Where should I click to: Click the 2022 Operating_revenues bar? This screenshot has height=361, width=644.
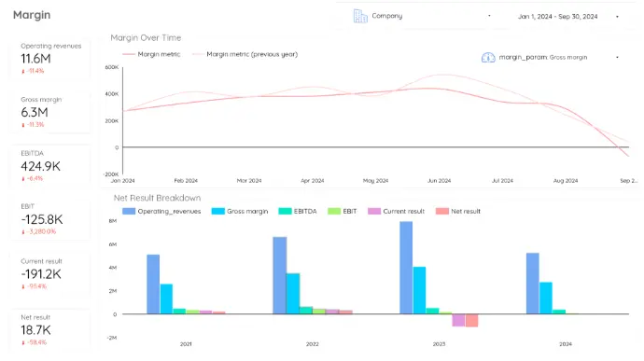[280, 275]
